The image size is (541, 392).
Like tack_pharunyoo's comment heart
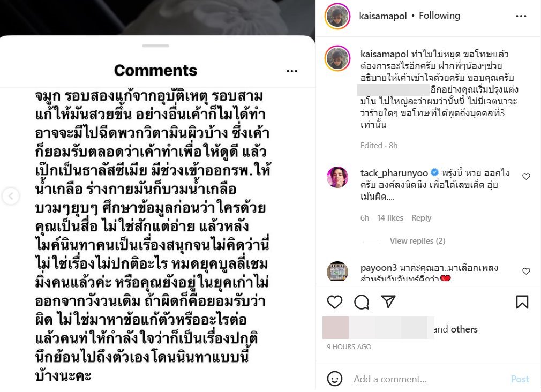[x=526, y=176]
